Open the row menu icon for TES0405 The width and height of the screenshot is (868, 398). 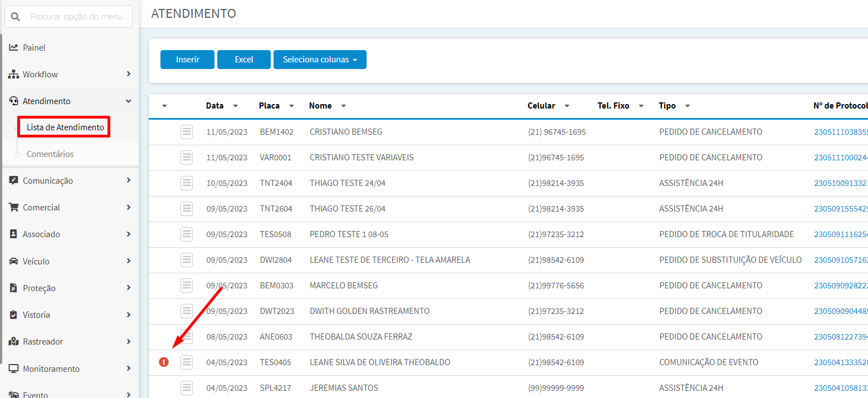point(187,362)
